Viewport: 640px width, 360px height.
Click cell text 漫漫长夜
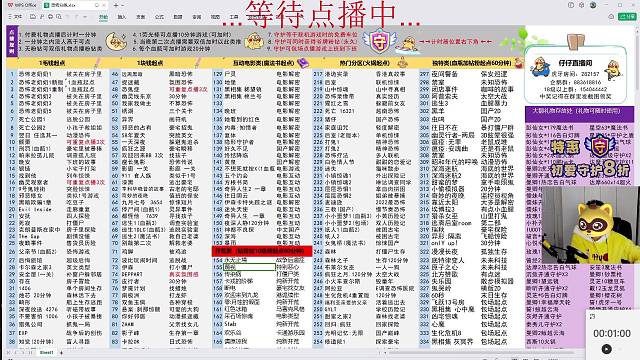[444, 252]
